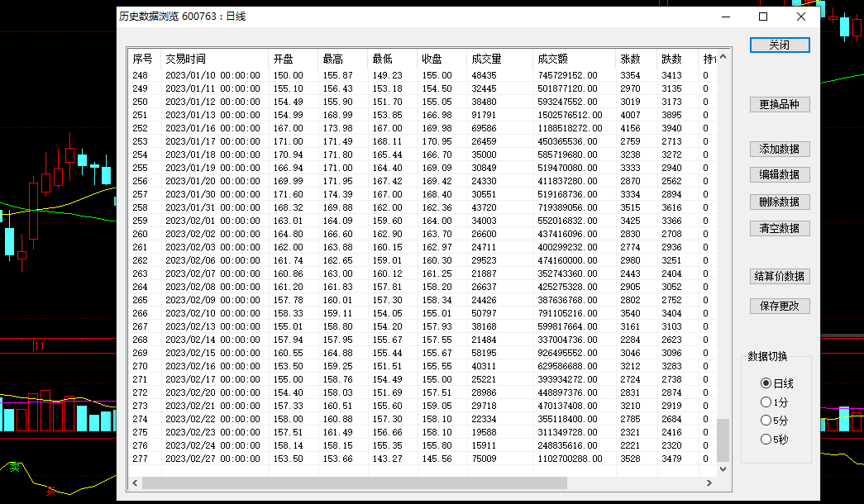
Task: Click the 添加数据 button
Action: point(779,150)
